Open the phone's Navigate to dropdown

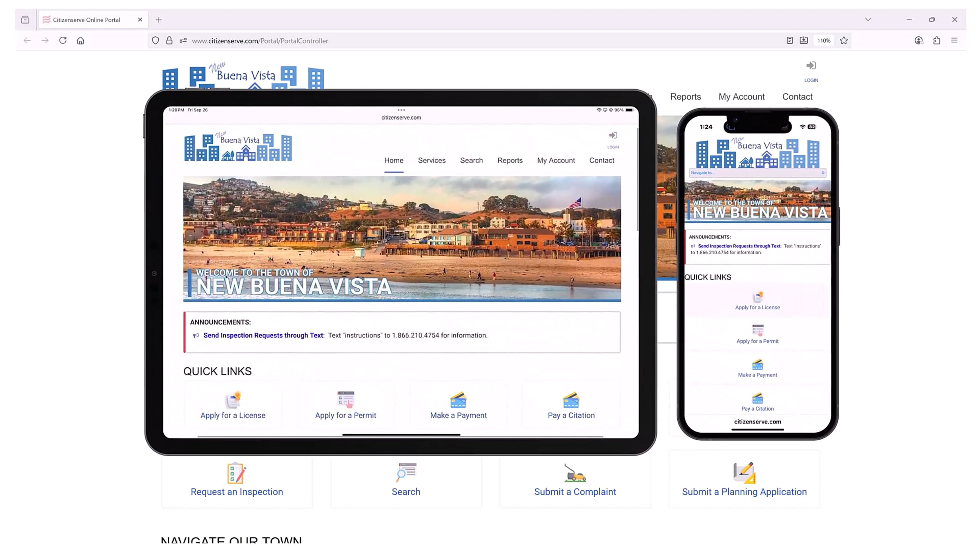(757, 173)
